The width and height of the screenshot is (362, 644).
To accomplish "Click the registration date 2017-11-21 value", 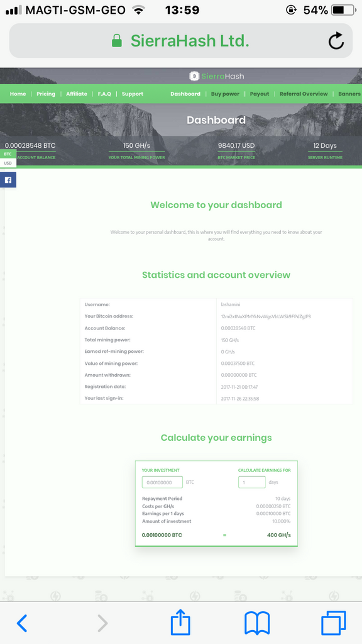I will pyautogui.click(x=239, y=387).
